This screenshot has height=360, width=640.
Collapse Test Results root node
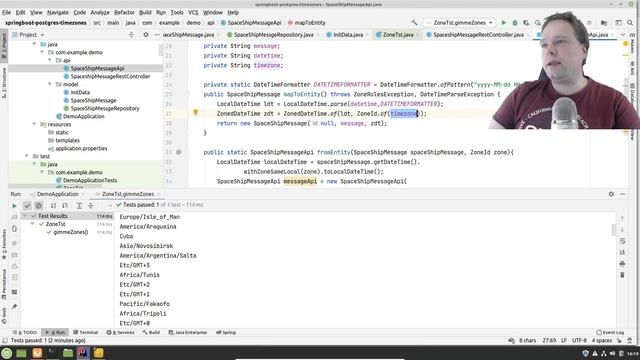click(x=25, y=216)
